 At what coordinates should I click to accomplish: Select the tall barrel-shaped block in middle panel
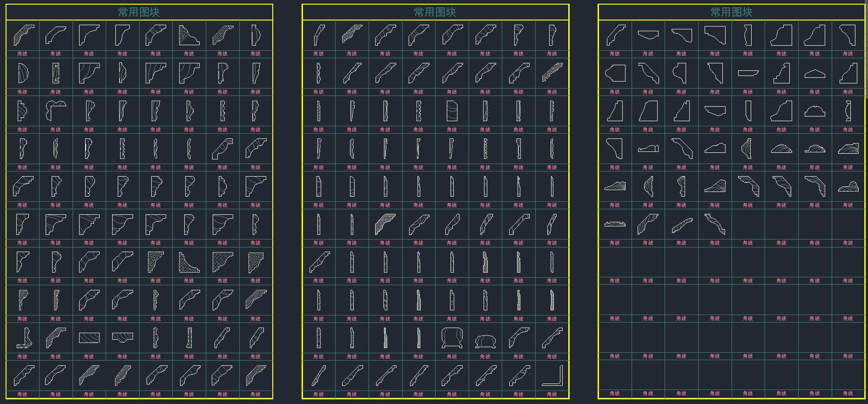click(452, 338)
